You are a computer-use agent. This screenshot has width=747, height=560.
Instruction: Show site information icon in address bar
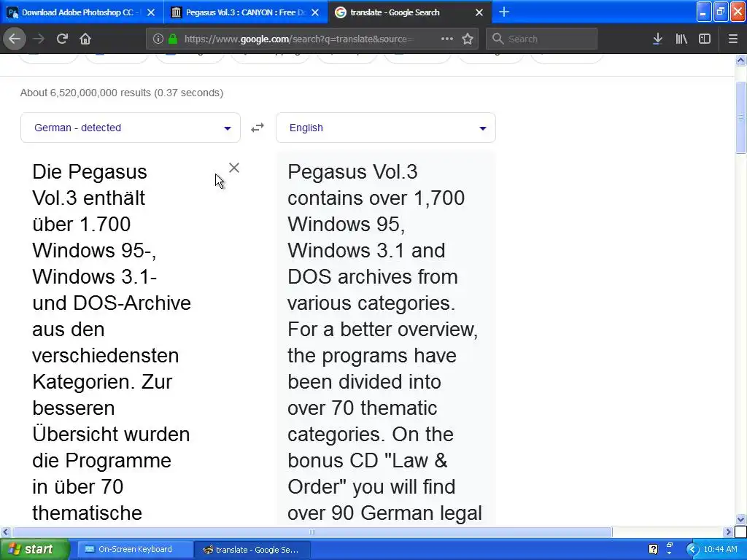pyautogui.click(x=158, y=39)
